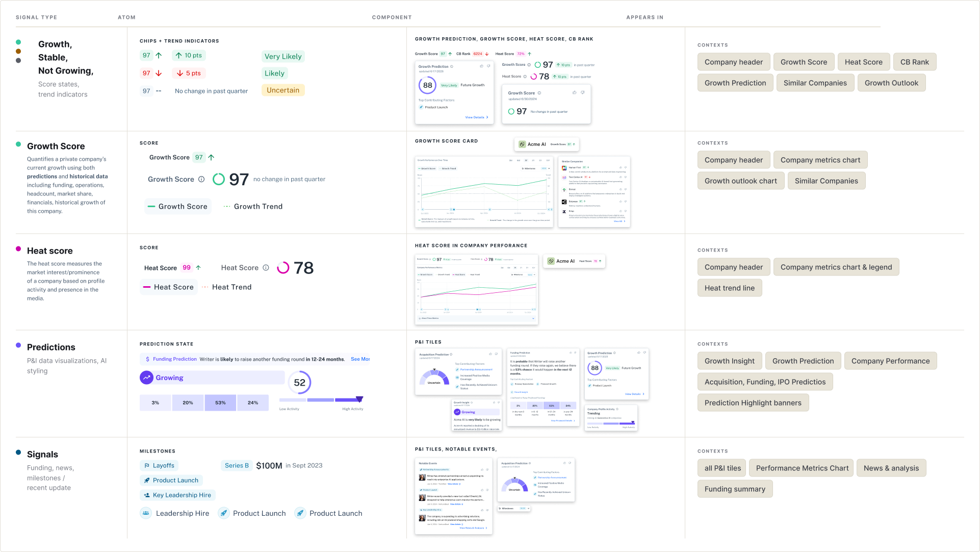This screenshot has width=980, height=552.
Task: Click the info icon beside the large Growth Score 97
Action: tap(201, 179)
